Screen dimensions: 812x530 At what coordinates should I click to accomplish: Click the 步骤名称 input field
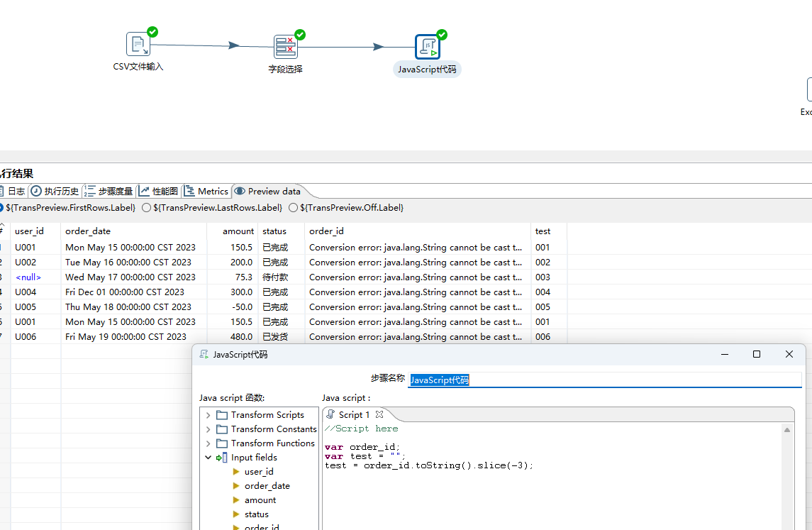[x=604, y=380]
